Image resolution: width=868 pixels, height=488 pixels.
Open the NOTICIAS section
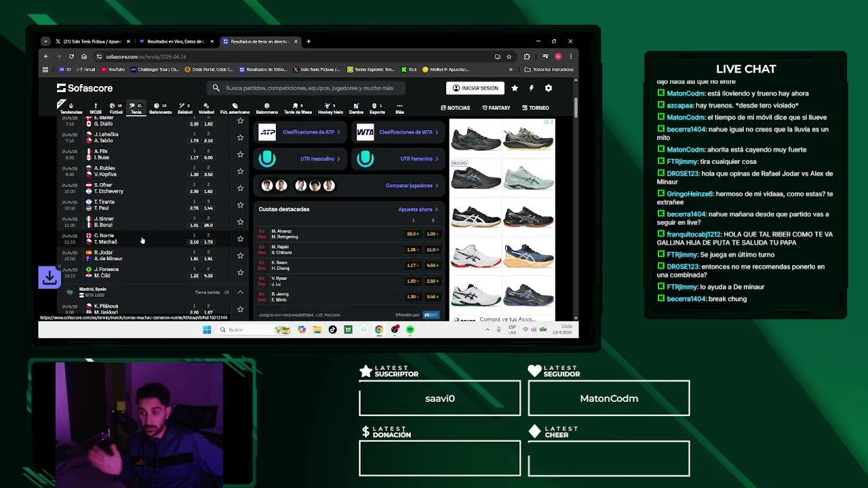point(455,108)
